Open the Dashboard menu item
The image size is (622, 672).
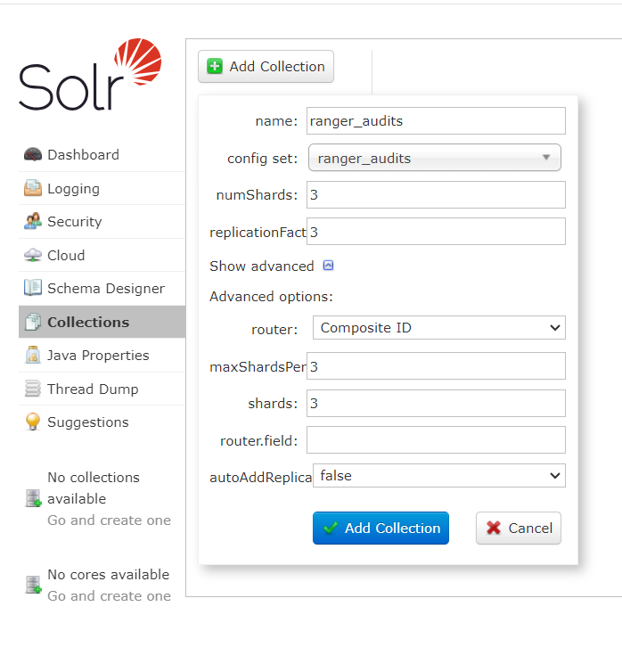point(102,155)
